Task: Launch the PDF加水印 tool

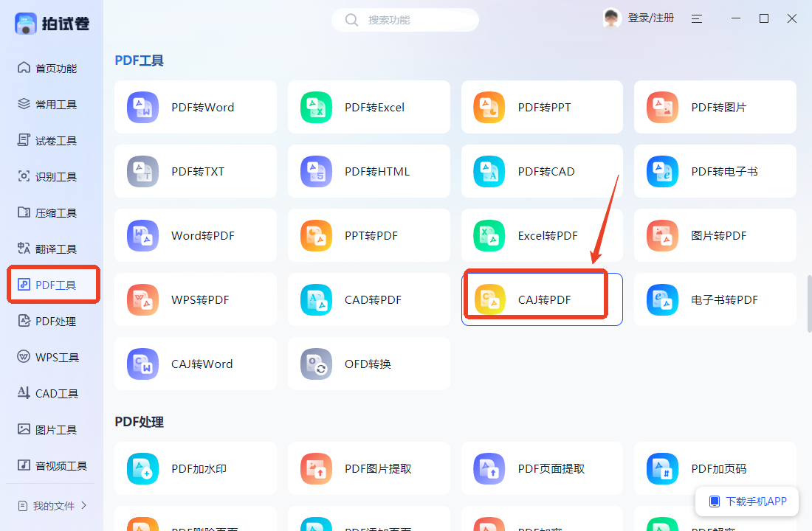Action: [x=195, y=468]
